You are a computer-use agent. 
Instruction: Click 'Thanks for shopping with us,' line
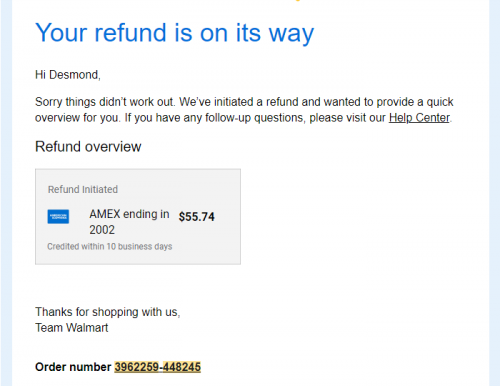[108, 312]
